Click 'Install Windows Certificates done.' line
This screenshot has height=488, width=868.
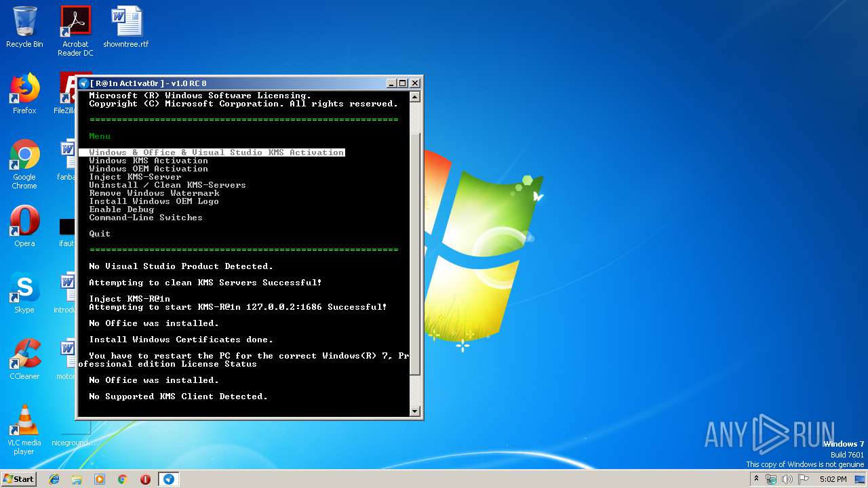pyautogui.click(x=181, y=340)
